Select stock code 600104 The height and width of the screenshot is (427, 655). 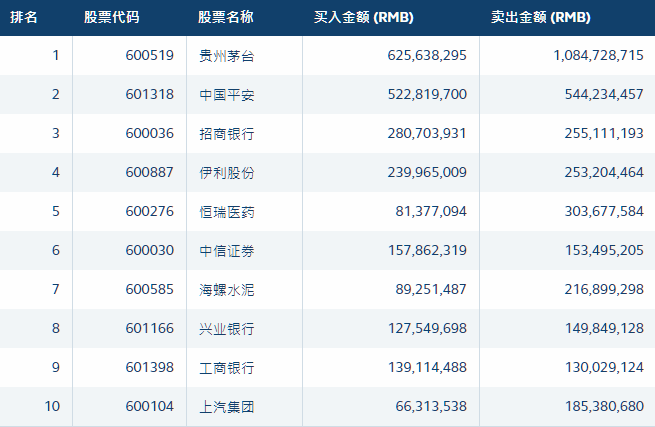click(x=150, y=406)
